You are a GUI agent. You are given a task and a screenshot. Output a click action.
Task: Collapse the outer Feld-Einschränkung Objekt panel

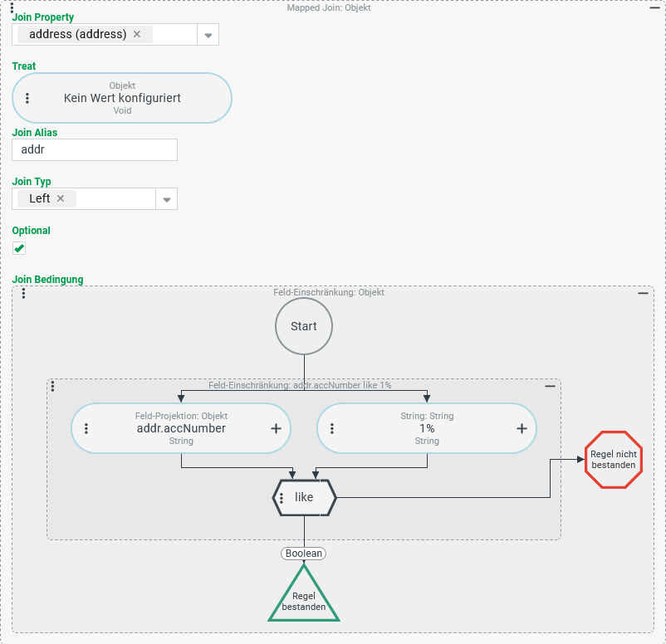pos(643,293)
